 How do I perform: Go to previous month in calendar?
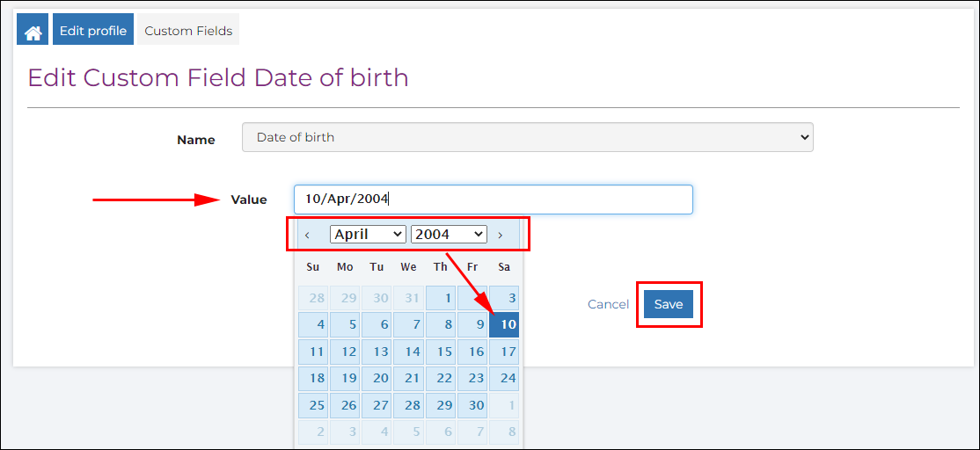[x=307, y=235]
